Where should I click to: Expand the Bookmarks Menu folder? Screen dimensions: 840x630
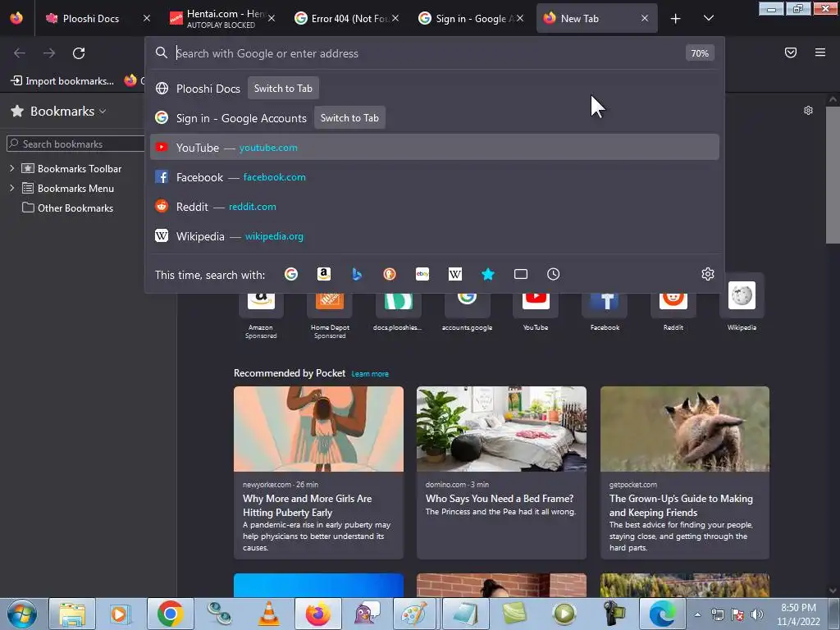[11, 188]
